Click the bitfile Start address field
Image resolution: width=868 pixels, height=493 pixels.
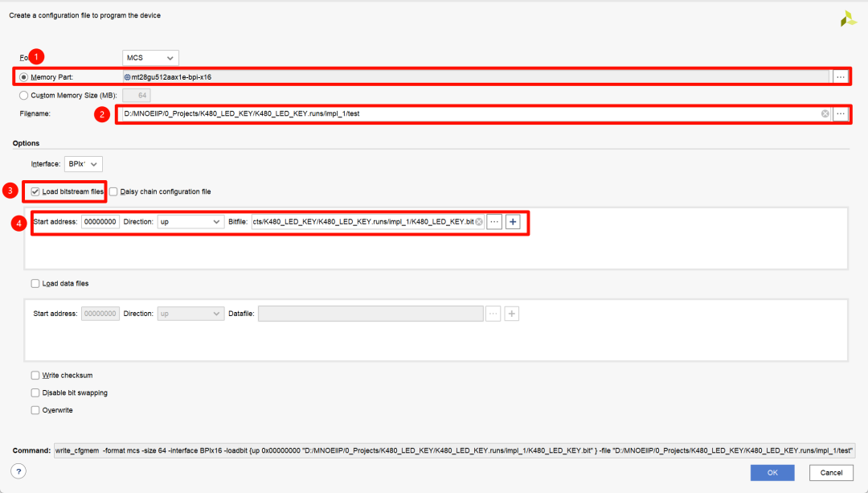point(100,221)
